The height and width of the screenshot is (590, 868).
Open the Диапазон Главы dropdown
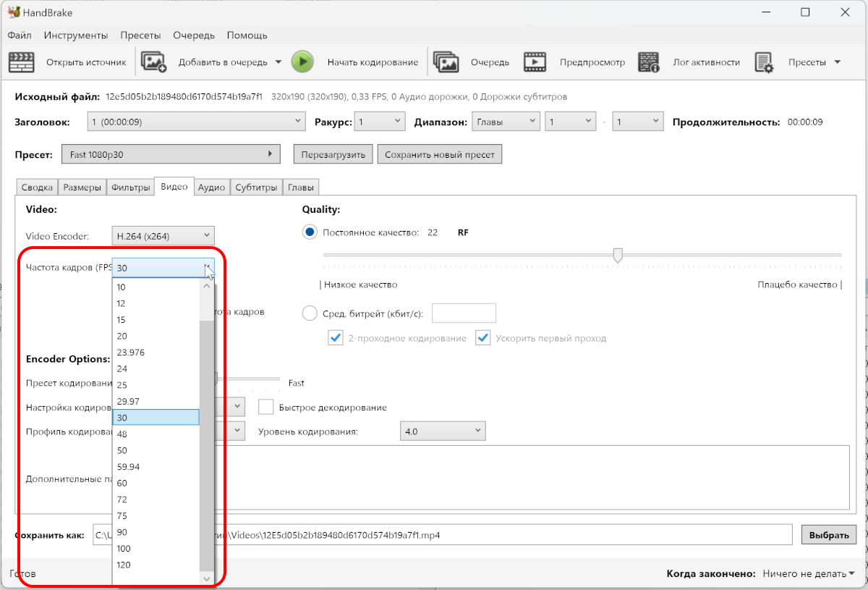(506, 122)
